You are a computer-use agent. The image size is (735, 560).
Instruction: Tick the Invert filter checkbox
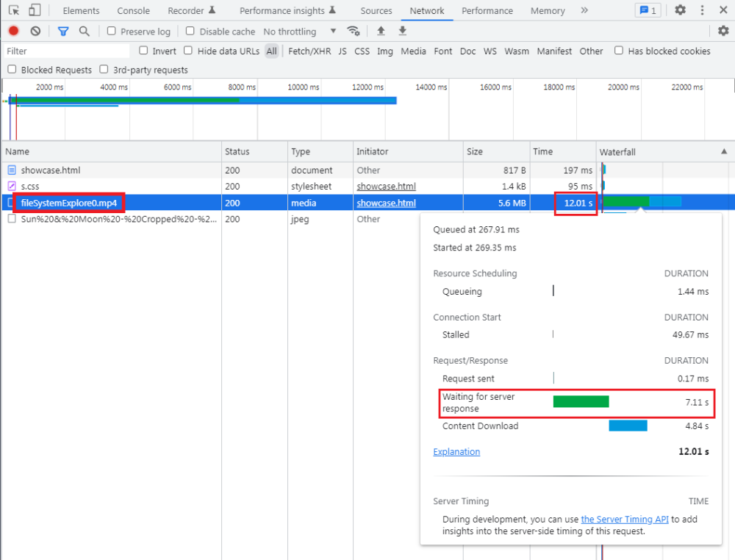[143, 51]
